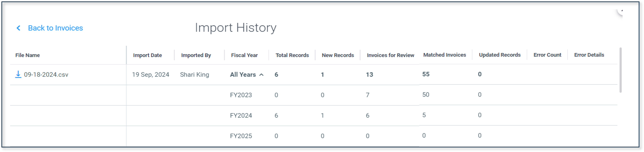Click the 50 matched invoices value for FY2023
Screen dimensions: 644x152
(426, 95)
